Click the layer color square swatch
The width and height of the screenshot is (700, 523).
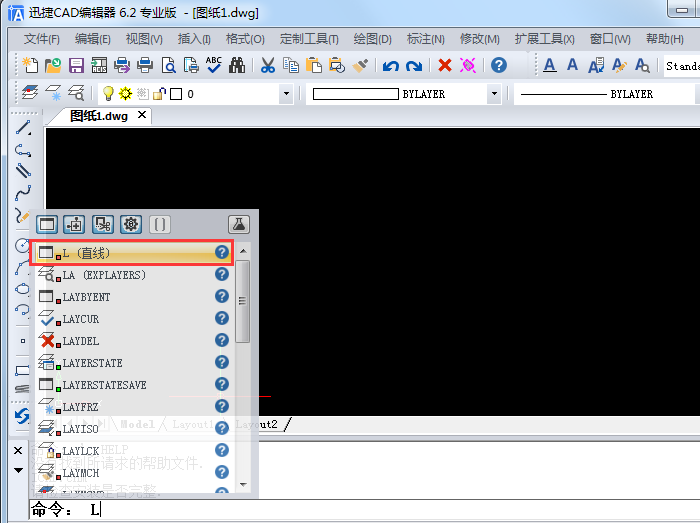(x=176, y=94)
